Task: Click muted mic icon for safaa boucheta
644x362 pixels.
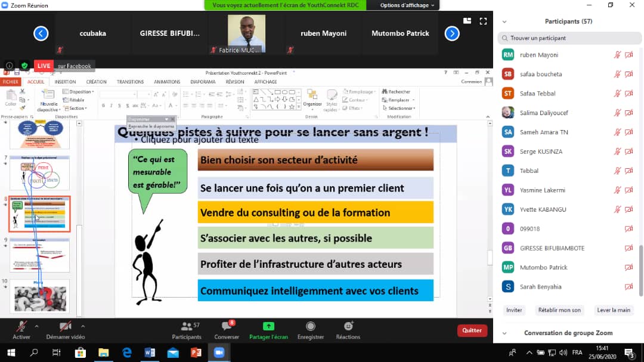Action: click(x=617, y=74)
